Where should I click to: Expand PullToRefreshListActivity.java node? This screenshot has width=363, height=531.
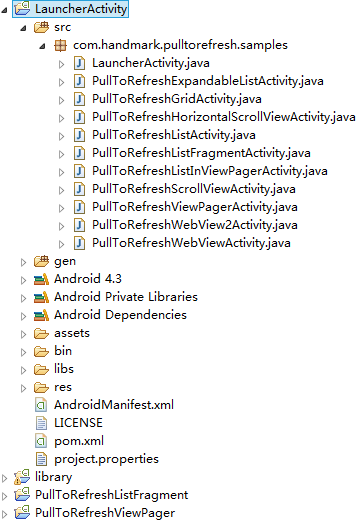coord(61,136)
